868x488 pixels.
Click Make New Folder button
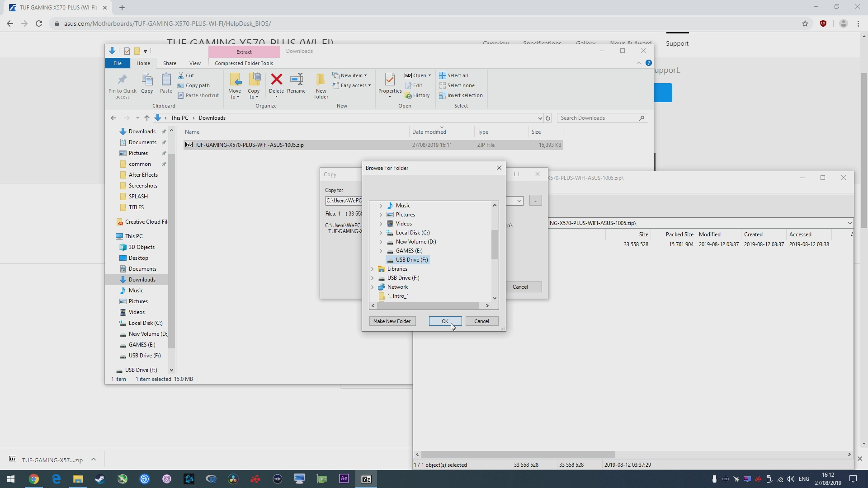coord(392,321)
